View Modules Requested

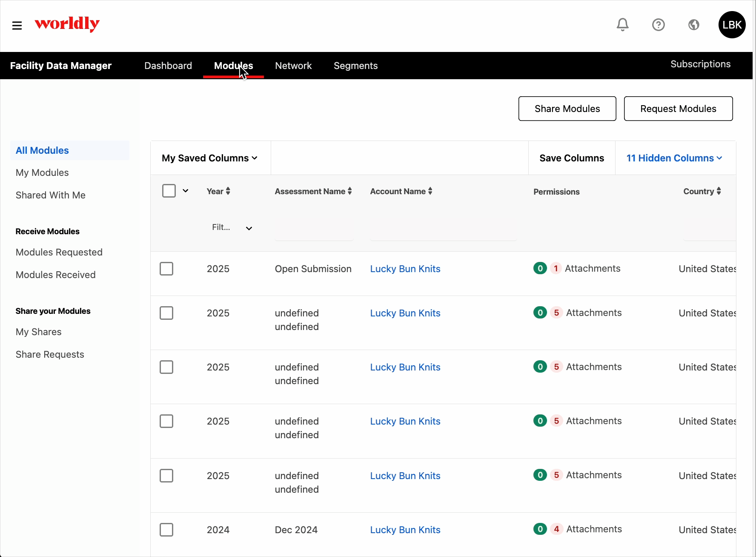pos(59,252)
